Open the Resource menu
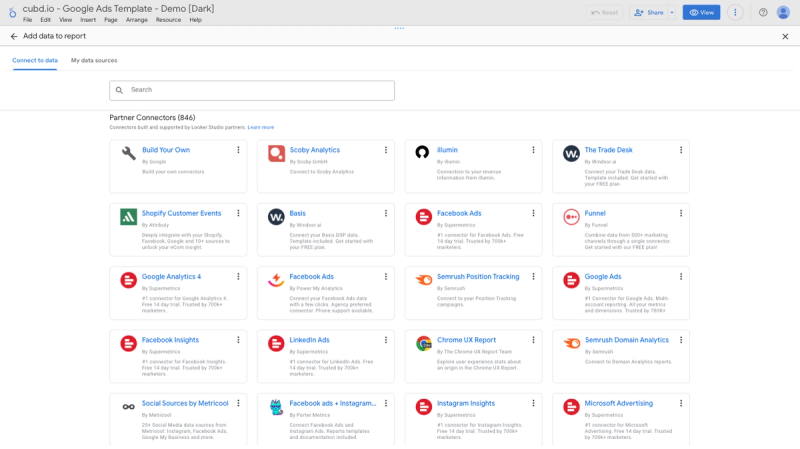 click(168, 20)
